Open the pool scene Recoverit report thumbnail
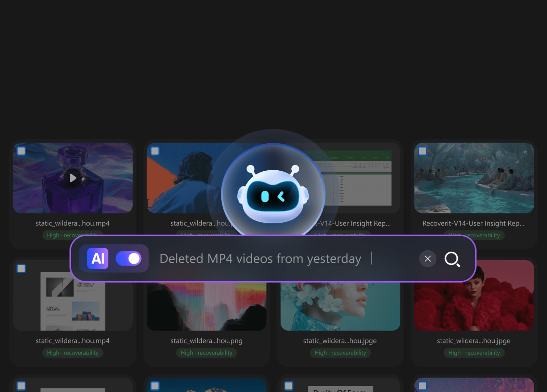The width and height of the screenshot is (547, 392). [474, 178]
